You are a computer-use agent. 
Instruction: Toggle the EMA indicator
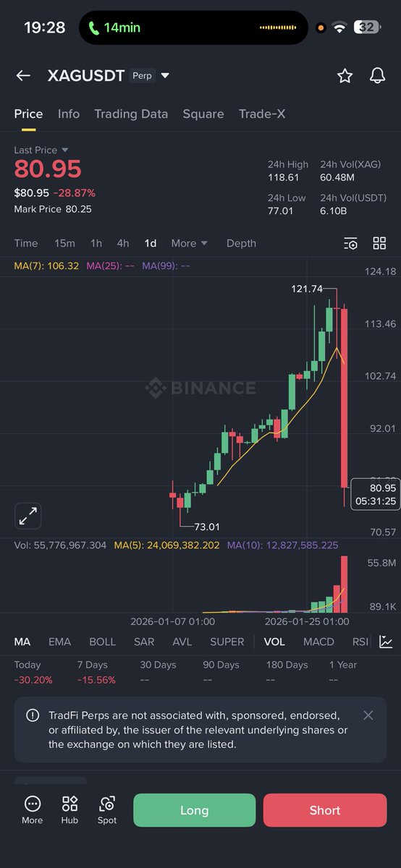click(x=59, y=642)
